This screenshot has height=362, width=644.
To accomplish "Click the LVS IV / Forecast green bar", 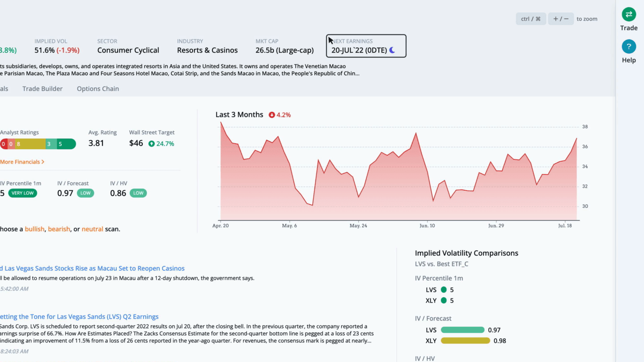I will [462, 330].
